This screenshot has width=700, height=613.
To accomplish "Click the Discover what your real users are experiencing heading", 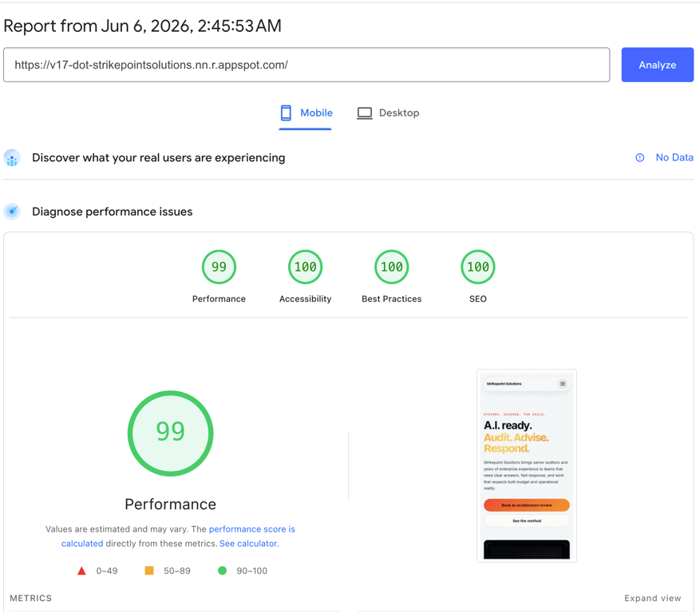I will [x=159, y=157].
